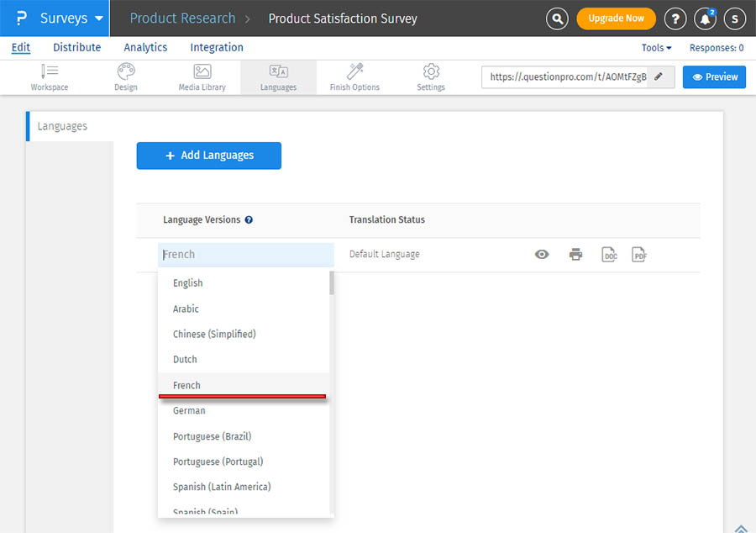Click the Responses: 0 link

(717, 48)
